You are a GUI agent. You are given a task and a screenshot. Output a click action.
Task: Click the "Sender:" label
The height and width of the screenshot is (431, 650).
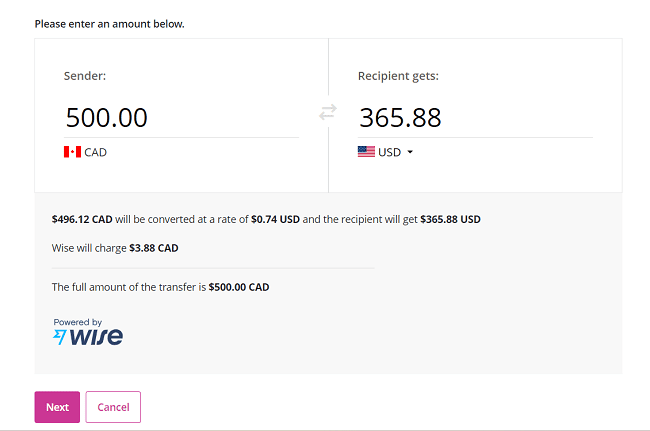pos(85,76)
